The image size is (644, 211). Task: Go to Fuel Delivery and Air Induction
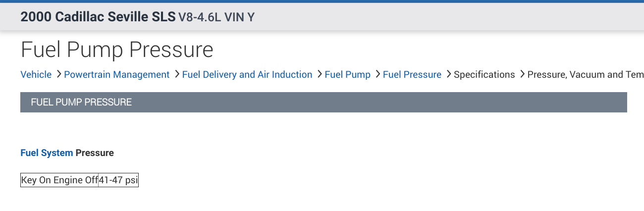247,75
